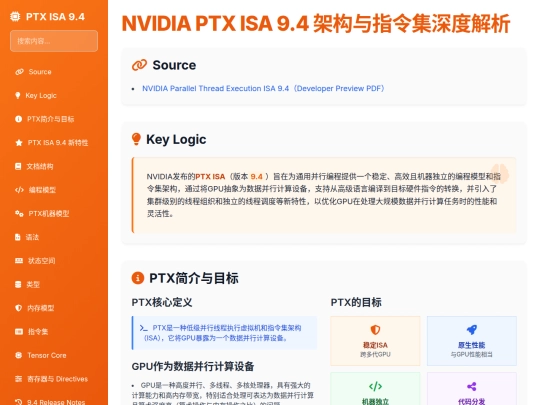The height and width of the screenshot is (405, 540).
Task: Click the file icon beside 语法
Action: click(18, 237)
